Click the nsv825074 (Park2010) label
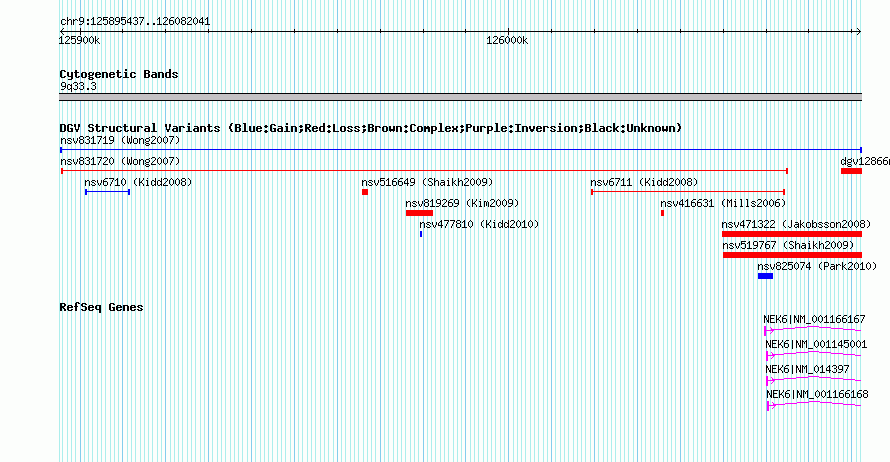The width and height of the screenshot is (890, 462). tap(817, 266)
